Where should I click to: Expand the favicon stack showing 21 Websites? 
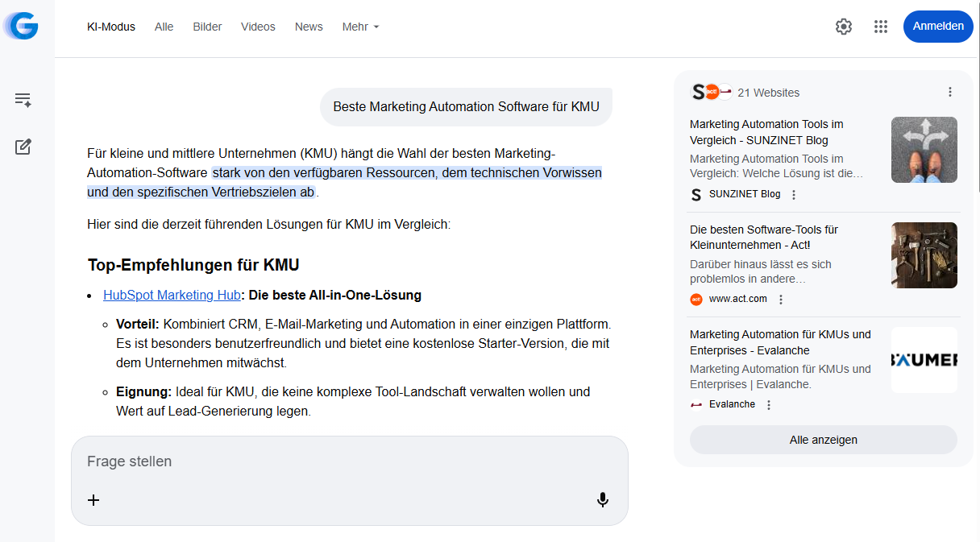[712, 92]
